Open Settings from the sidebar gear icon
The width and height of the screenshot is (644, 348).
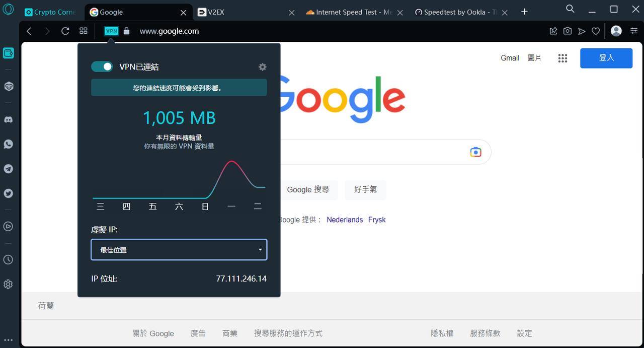click(8, 284)
